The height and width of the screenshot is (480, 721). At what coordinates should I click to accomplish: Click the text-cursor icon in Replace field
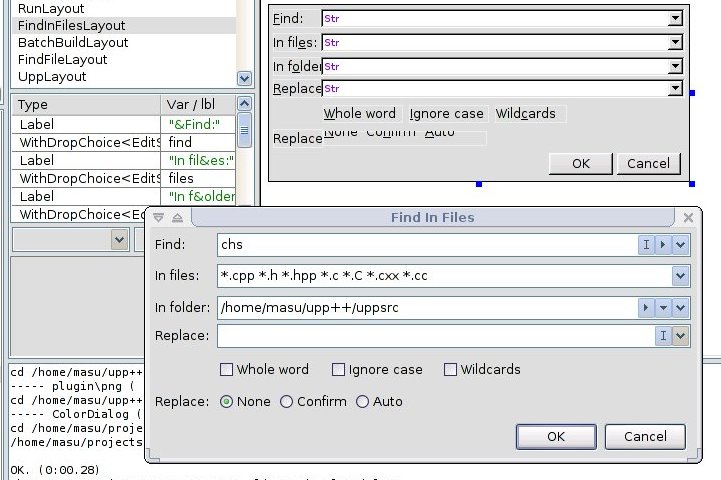pos(663,337)
